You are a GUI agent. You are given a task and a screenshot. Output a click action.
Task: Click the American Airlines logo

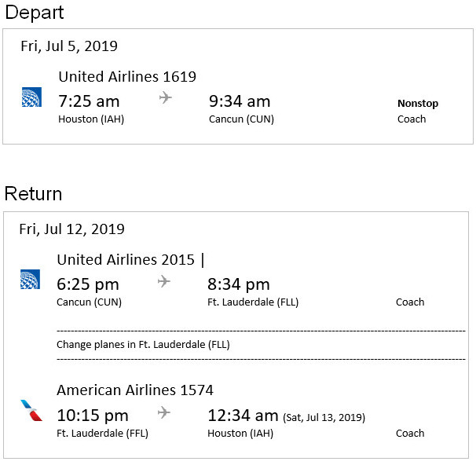pos(30,411)
